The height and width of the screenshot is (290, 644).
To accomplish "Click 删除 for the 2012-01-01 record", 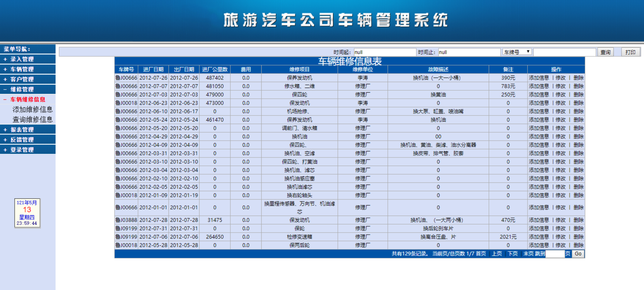I will tap(579, 207).
